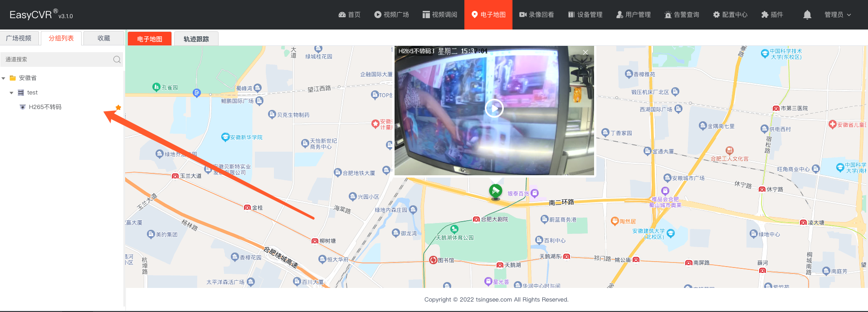Image resolution: width=868 pixels, height=312 pixels.
Task: Click the 金桂 metro station icon
Action: 247,208
